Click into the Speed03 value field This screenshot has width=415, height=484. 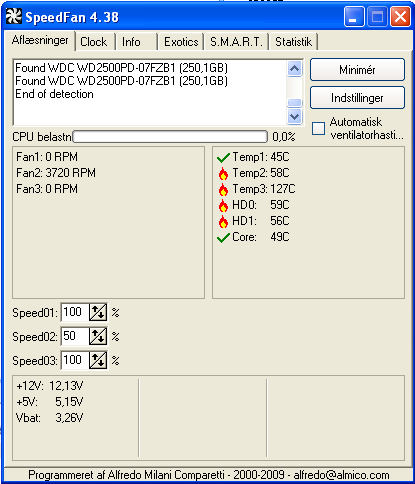pyautogui.click(x=75, y=360)
